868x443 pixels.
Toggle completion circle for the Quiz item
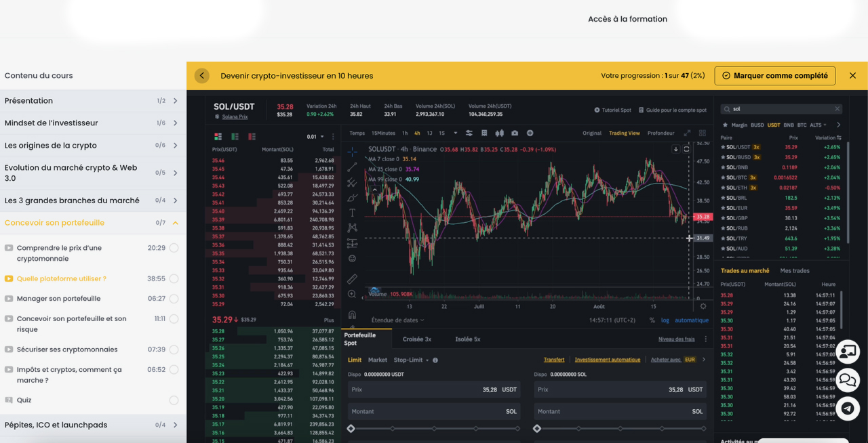174,400
